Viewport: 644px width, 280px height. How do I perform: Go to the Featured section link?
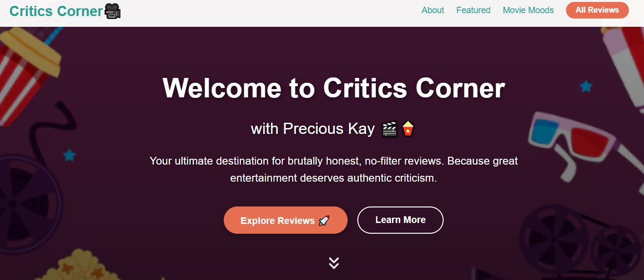[x=473, y=10]
